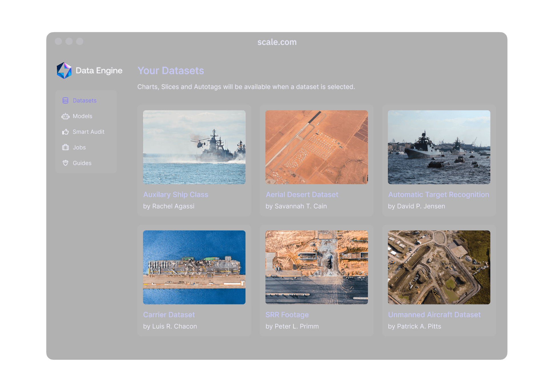548x392 pixels.
Task: Open the Carrier Dataset title link
Action: tap(169, 314)
